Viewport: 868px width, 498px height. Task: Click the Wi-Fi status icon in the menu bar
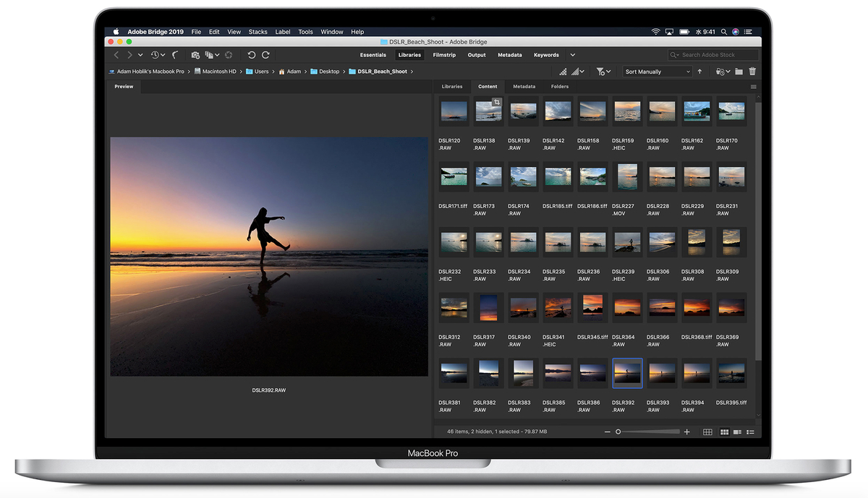(655, 32)
